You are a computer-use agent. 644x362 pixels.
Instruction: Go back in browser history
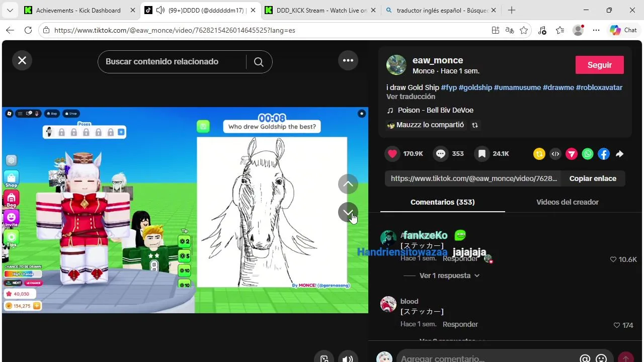click(10, 30)
